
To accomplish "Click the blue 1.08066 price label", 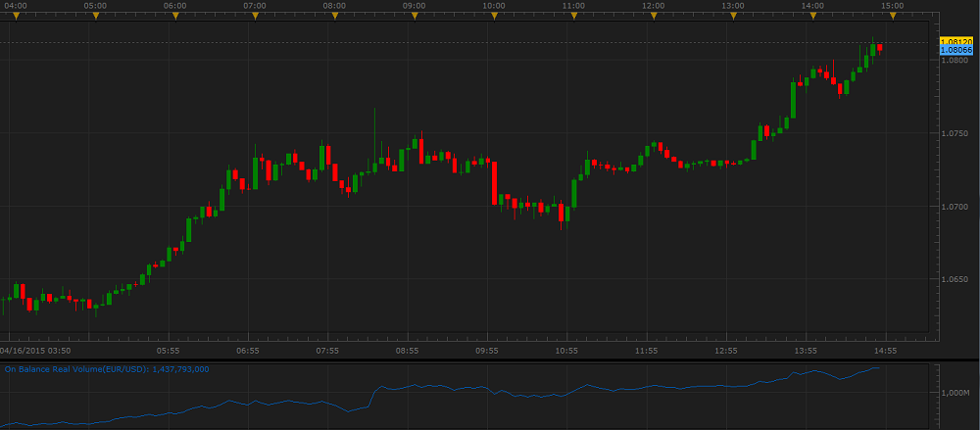I will coord(955,49).
